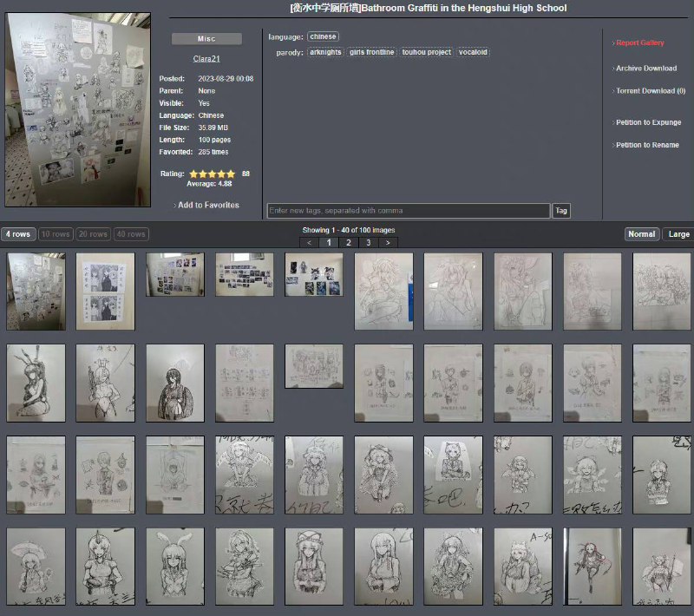Screen dimensions: 694x616
Task: Open first thumbnail in first row
Action: 36,292
